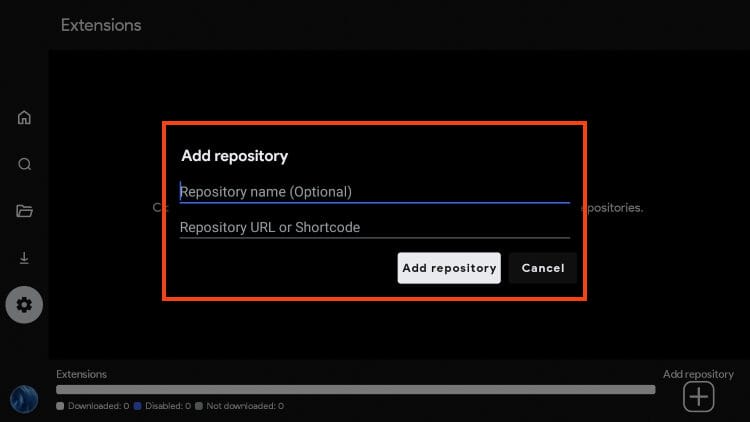
Task: Click the Add repository dialog heading
Action: pyautogui.click(x=234, y=156)
